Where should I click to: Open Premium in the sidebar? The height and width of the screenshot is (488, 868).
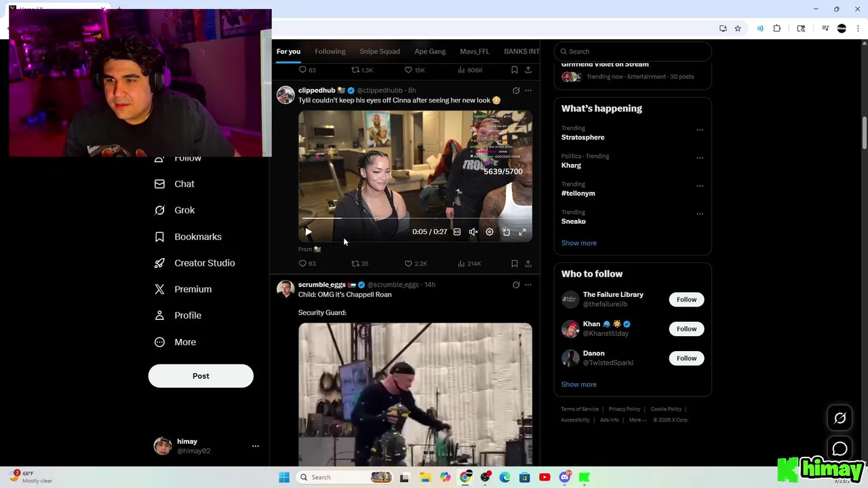(x=183, y=289)
